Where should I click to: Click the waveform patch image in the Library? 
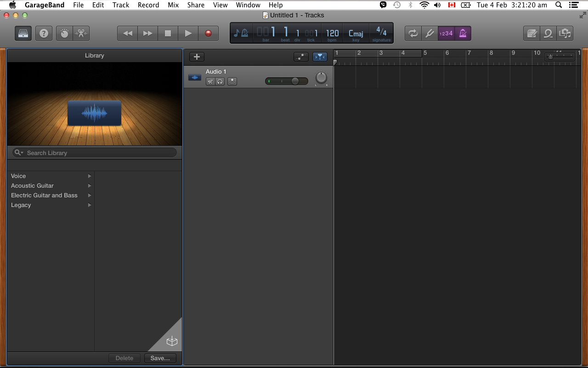(94, 113)
